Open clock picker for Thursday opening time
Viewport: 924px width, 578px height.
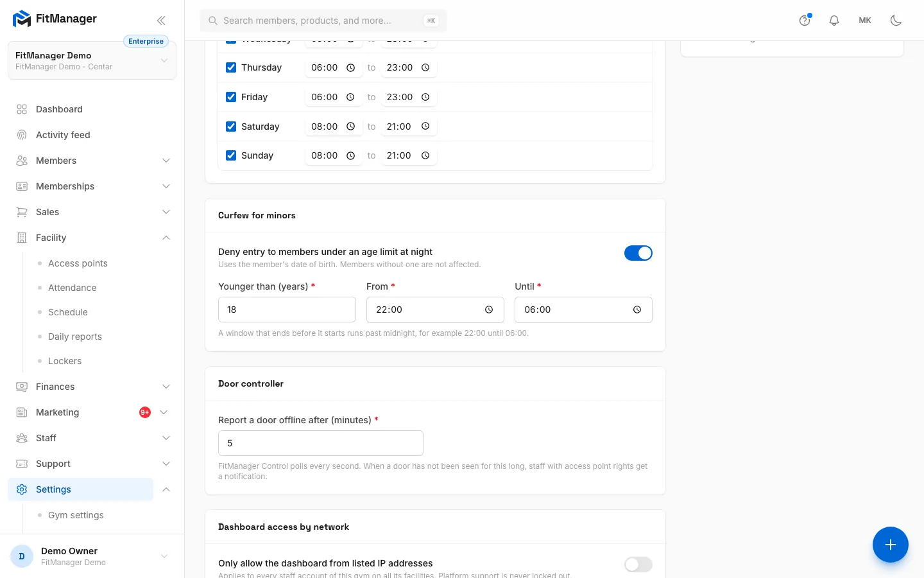350,67
